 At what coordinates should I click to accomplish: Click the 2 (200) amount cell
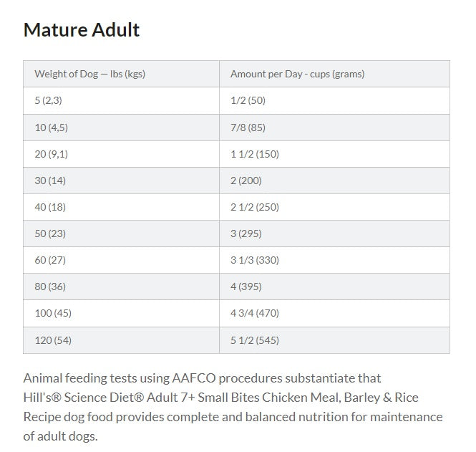[x=334, y=181]
